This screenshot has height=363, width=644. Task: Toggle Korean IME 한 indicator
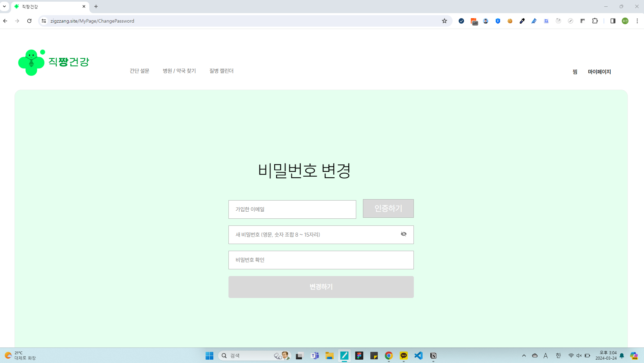(x=558, y=356)
